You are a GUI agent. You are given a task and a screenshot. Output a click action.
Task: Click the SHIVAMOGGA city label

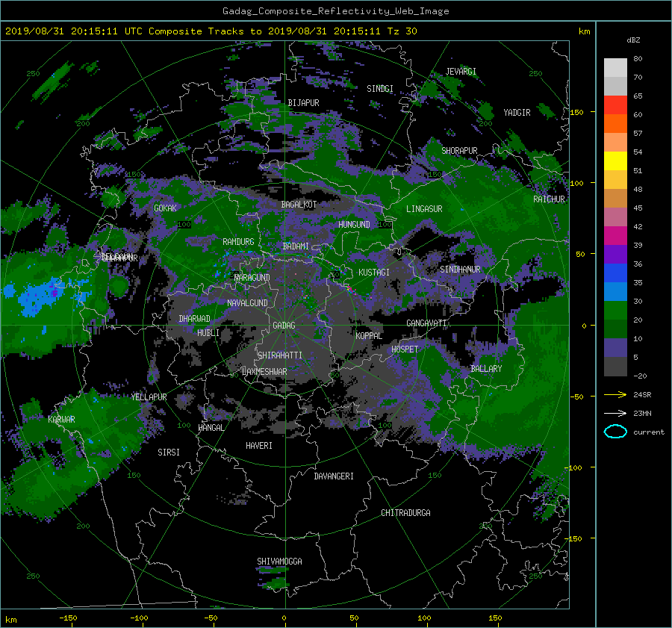pyautogui.click(x=279, y=561)
